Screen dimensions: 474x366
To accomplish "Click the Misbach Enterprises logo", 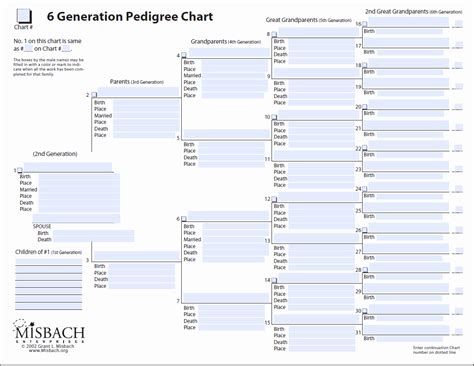I will pos(49,332).
